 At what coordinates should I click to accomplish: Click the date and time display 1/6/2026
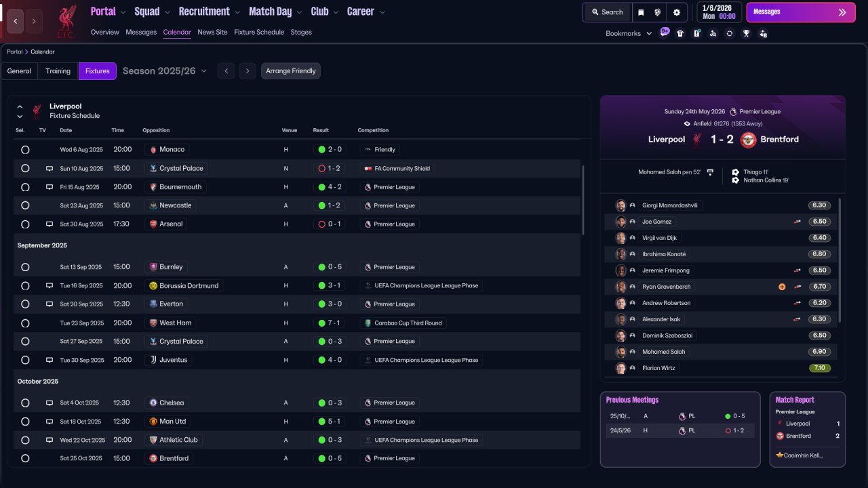tap(719, 12)
